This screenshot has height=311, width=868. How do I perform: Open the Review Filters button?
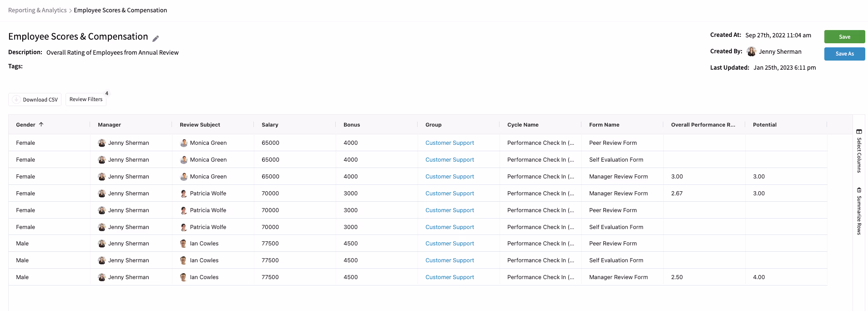pyautogui.click(x=86, y=99)
